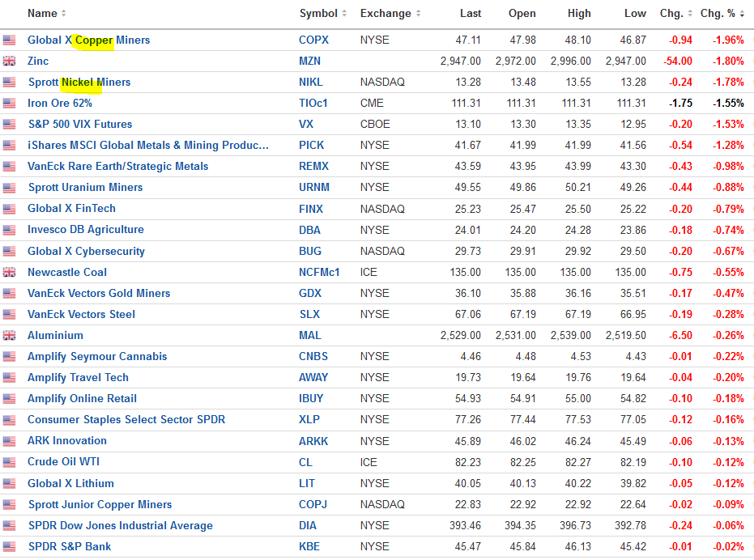Open the SPDR S&P Bank link

coord(70,546)
